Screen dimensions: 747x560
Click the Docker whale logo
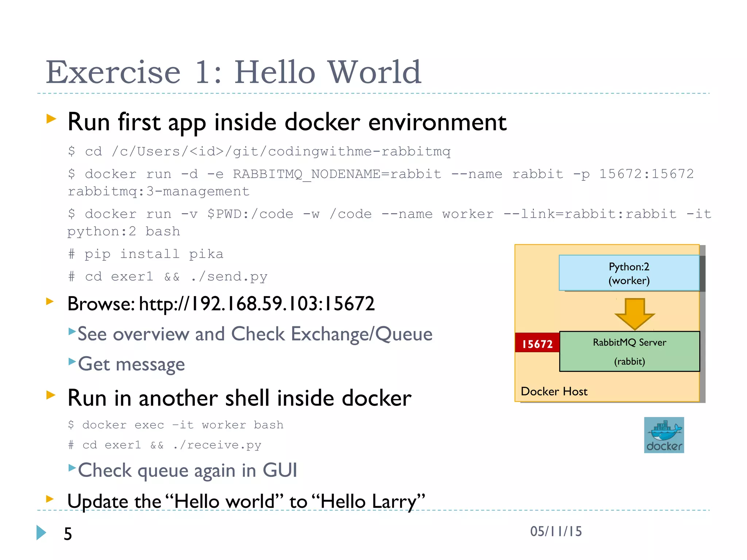664,435
